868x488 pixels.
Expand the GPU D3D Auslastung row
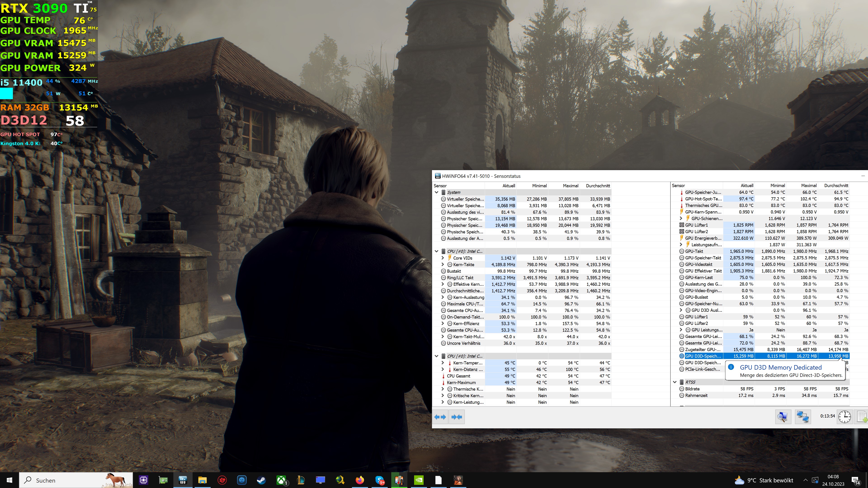[681, 310]
